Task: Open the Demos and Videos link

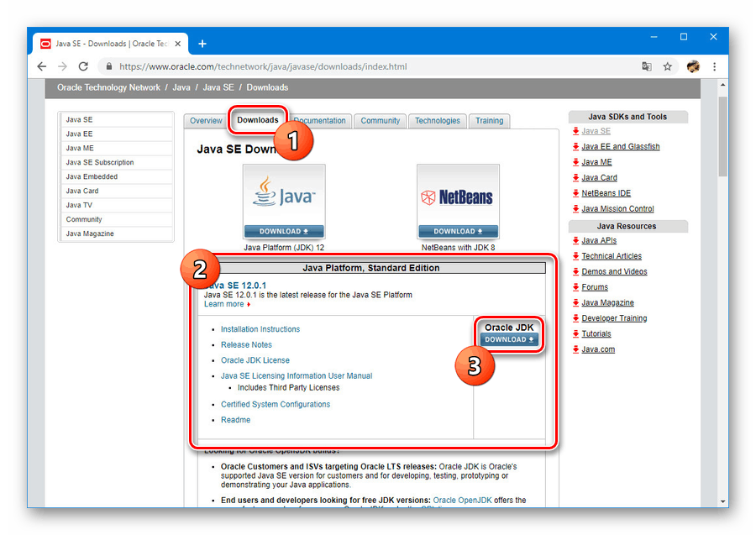Action: [x=614, y=271]
